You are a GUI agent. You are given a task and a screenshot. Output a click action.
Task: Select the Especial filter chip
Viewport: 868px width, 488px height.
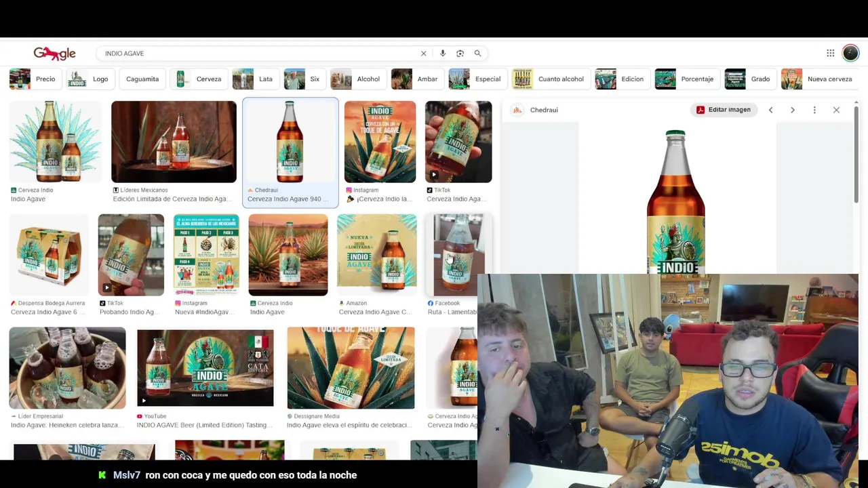pyautogui.click(x=477, y=79)
